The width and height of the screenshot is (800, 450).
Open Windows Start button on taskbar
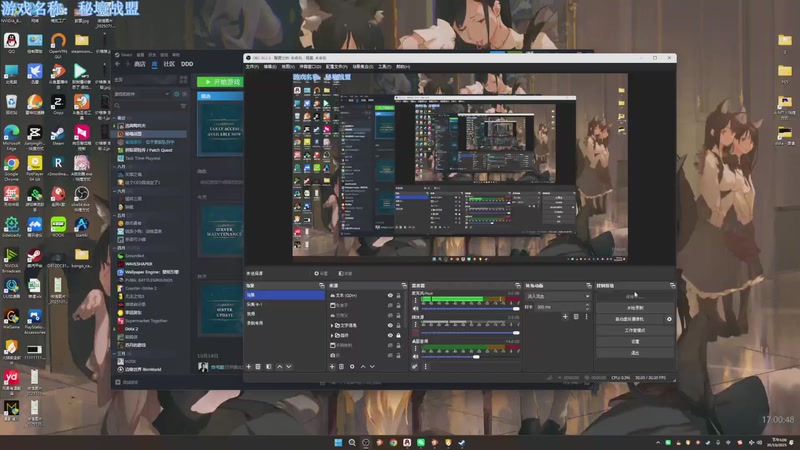[x=338, y=442]
